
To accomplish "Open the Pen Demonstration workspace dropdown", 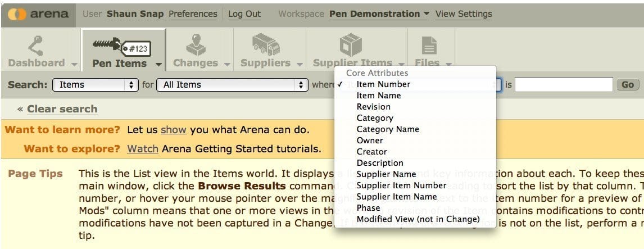I will pos(379,13).
